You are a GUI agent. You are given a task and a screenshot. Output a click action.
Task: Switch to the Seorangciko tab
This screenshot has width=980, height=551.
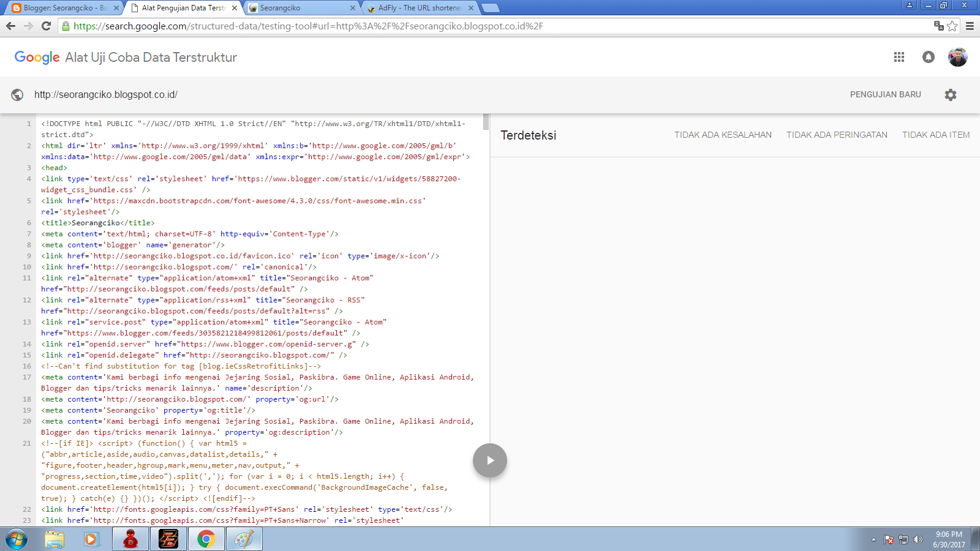click(x=301, y=8)
